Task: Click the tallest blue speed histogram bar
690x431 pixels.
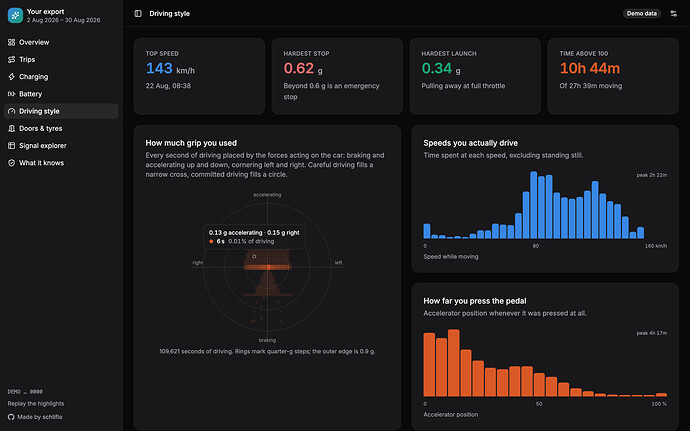Action: pos(534,205)
